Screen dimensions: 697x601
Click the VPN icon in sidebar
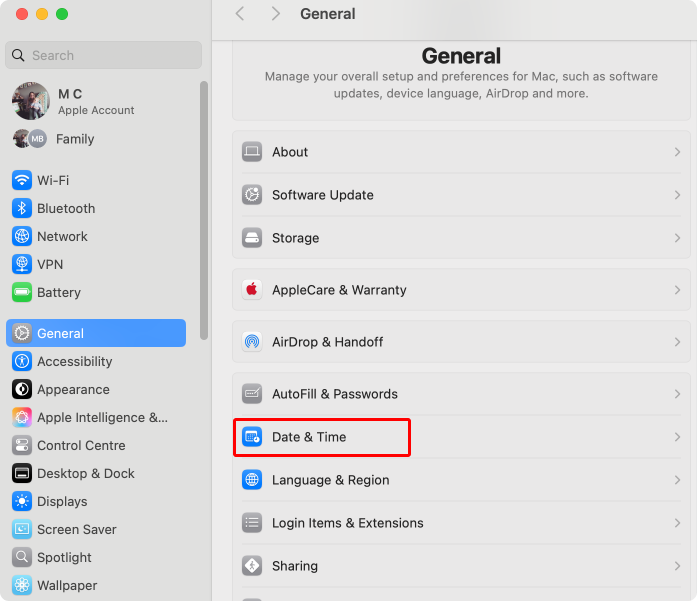[22, 264]
